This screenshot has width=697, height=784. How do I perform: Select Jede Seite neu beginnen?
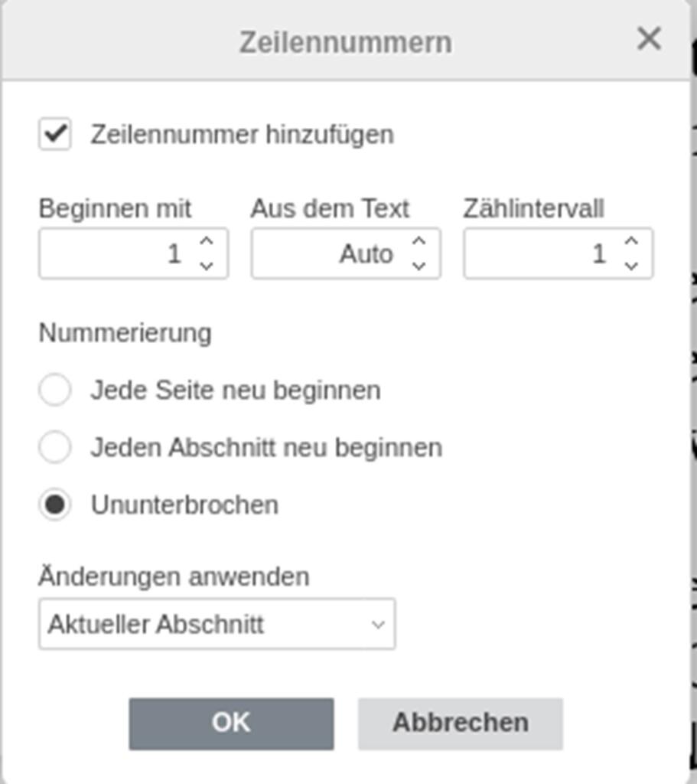coord(55,390)
